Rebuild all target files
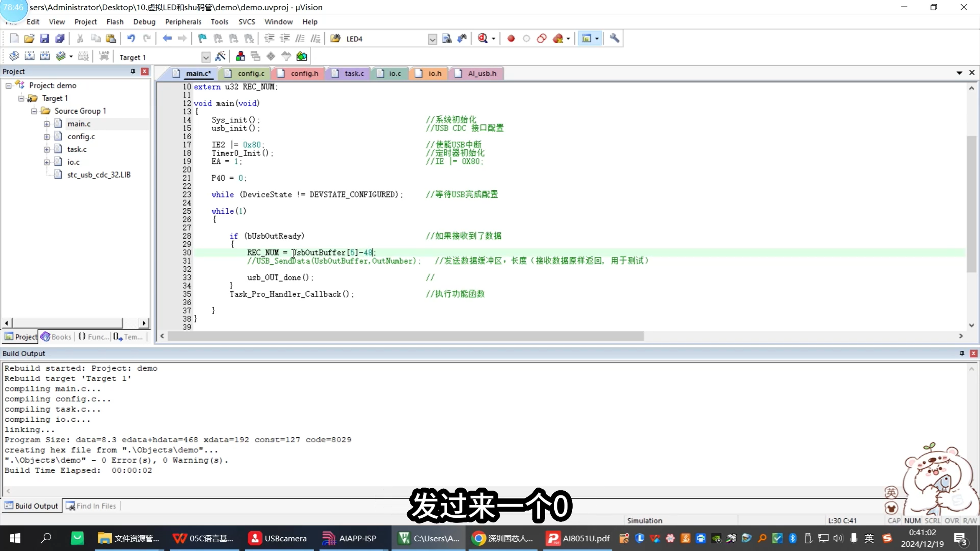Screen dimensions: 980x551 coord(44,56)
